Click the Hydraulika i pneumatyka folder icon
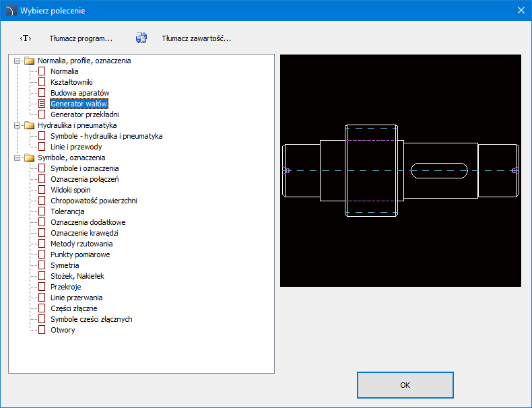The width and height of the screenshot is (532, 408). [x=29, y=125]
